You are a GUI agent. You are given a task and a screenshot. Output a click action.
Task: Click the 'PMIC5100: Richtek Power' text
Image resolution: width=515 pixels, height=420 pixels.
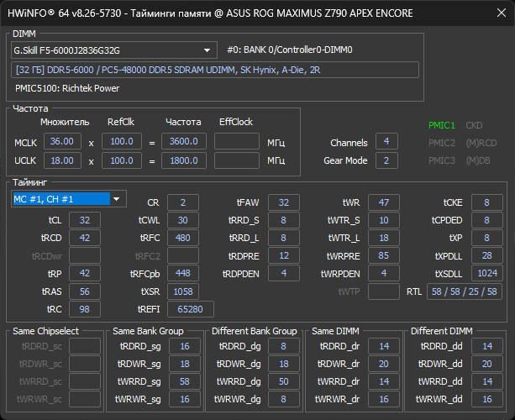(x=67, y=88)
